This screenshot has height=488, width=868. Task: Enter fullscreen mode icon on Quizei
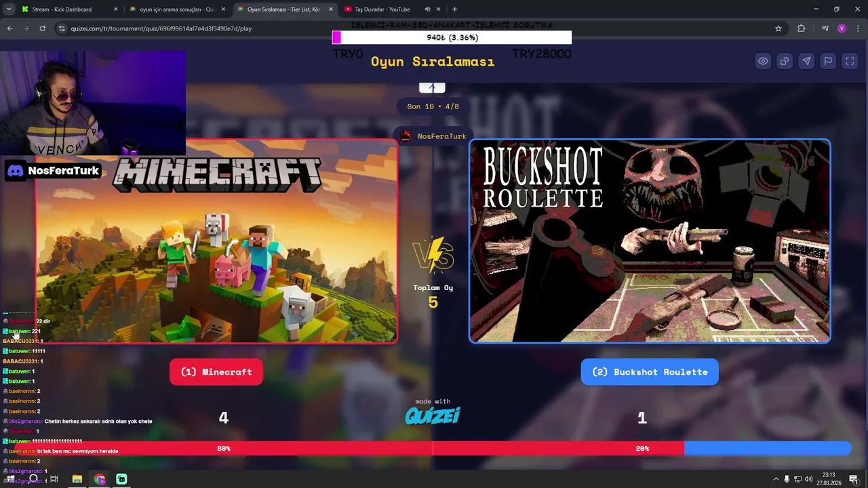(x=850, y=61)
